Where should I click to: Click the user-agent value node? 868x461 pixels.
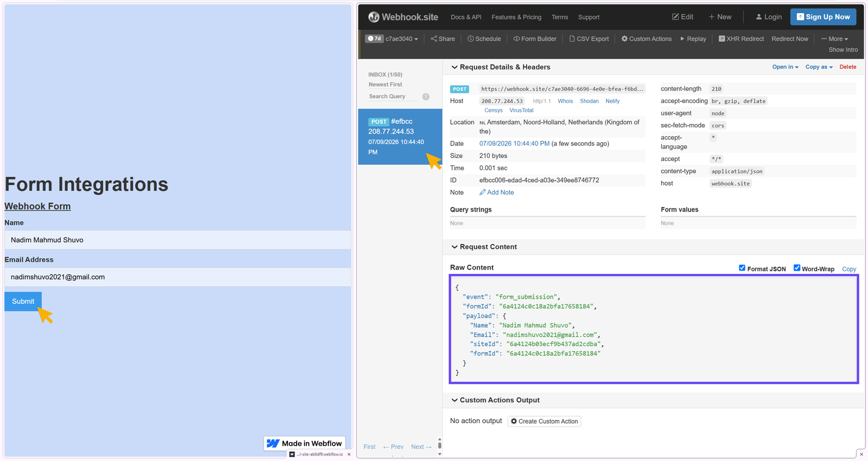point(718,113)
